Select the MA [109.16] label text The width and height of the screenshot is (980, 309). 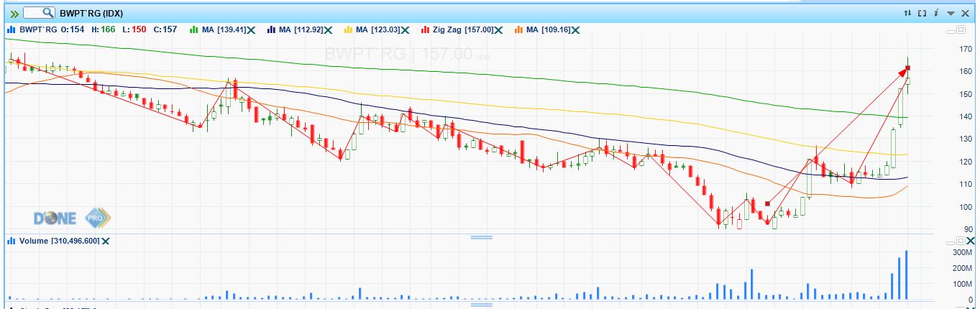(549, 29)
